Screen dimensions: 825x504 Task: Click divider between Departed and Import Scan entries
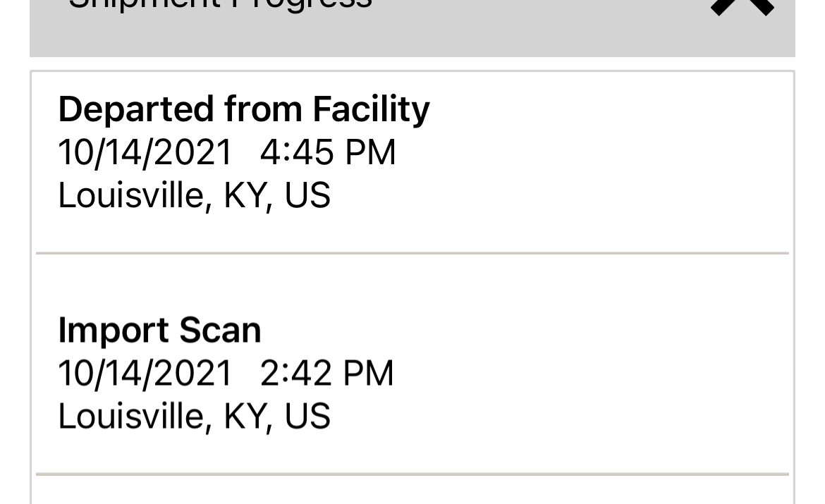pos(412,252)
